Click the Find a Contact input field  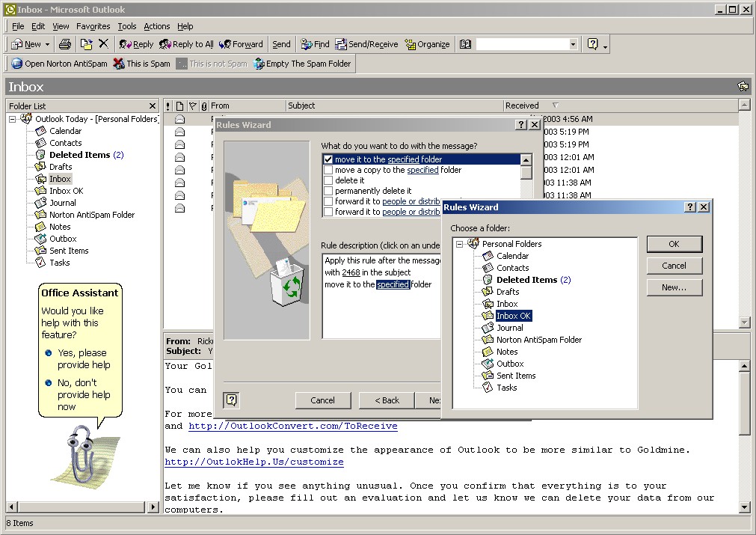coord(523,44)
